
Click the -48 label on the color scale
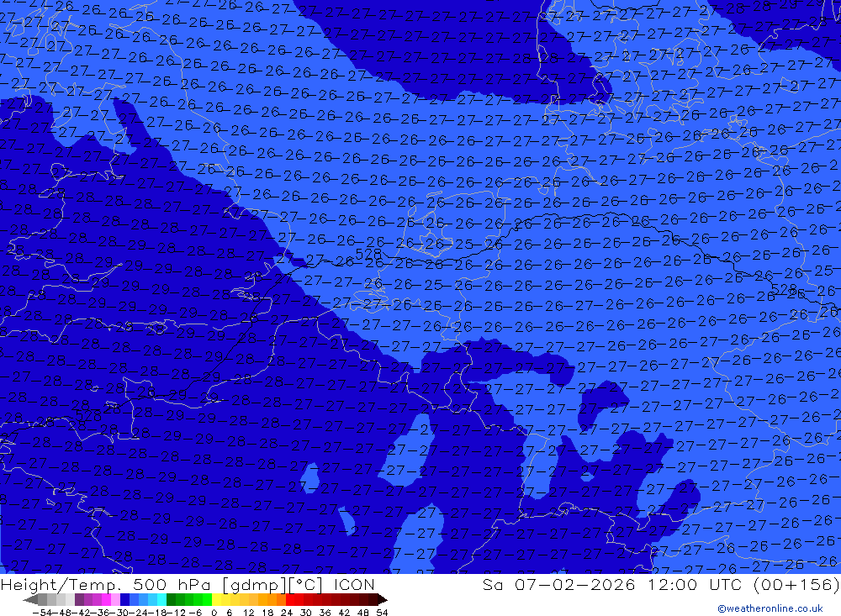(x=62, y=613)
